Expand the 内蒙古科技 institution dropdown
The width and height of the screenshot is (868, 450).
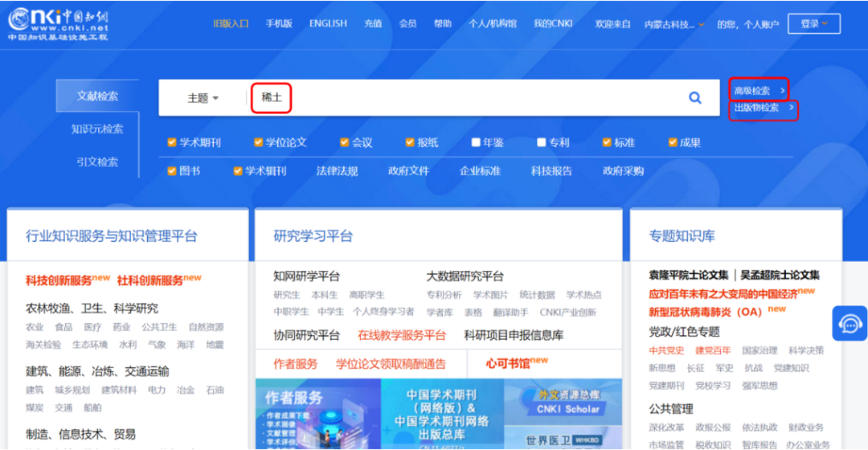[x=674, y=25]
